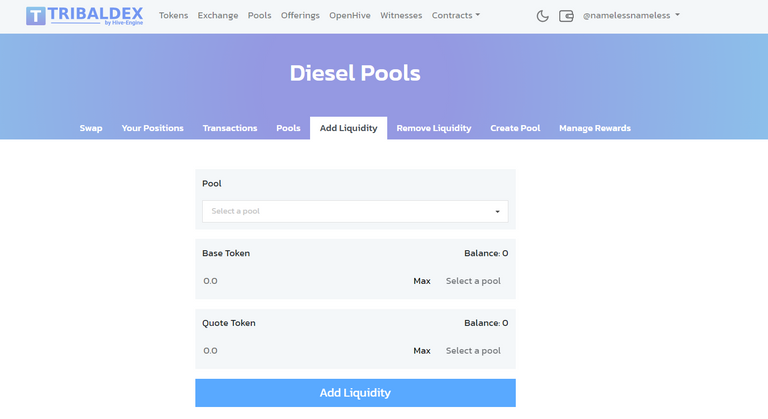
Task: Open the Exchange nav link
Action: coord(218,16)
